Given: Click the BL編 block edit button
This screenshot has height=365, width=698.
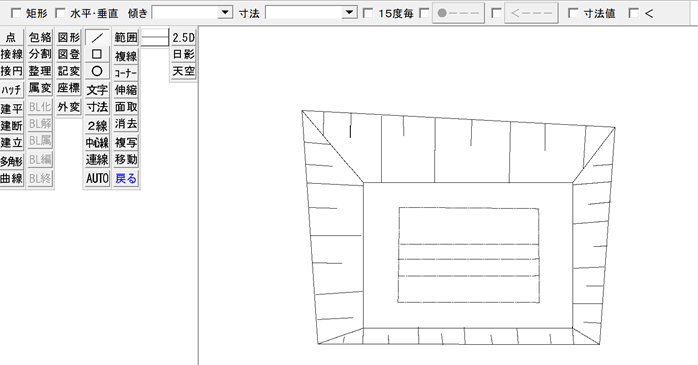Looking at the screenshot, I should click(x=40, y=159).
